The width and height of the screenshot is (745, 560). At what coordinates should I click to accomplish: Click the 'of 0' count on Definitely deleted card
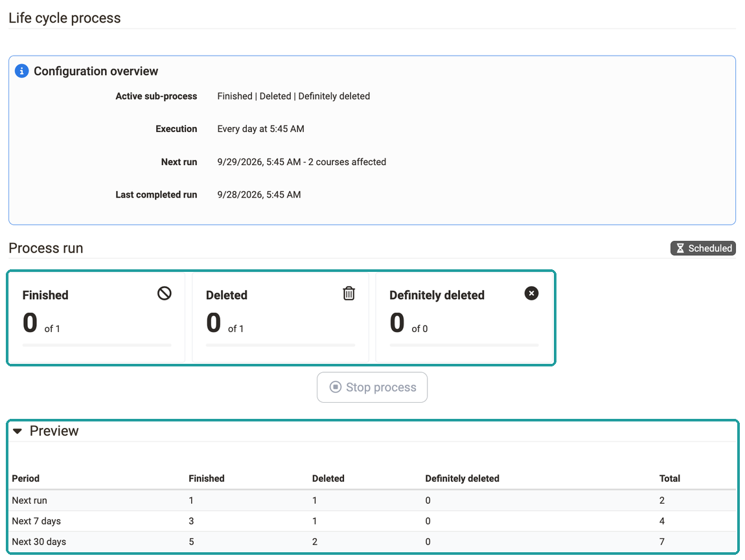pos(420,329)
